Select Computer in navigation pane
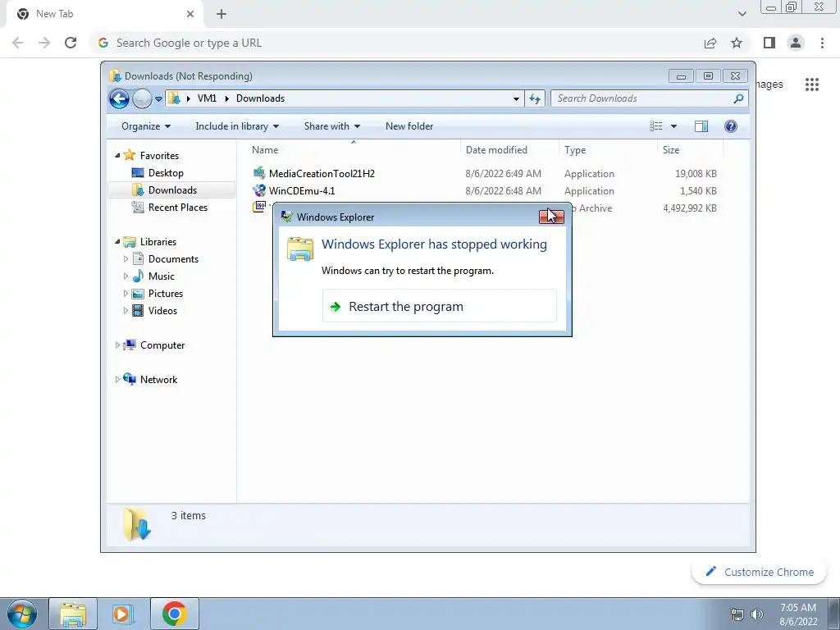The image size is (840, 630). click(162, 345)
